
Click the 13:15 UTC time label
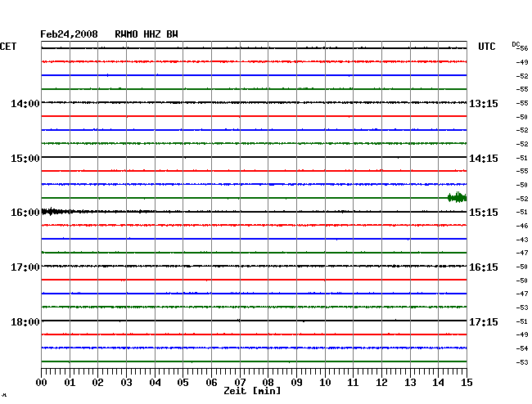484,103
